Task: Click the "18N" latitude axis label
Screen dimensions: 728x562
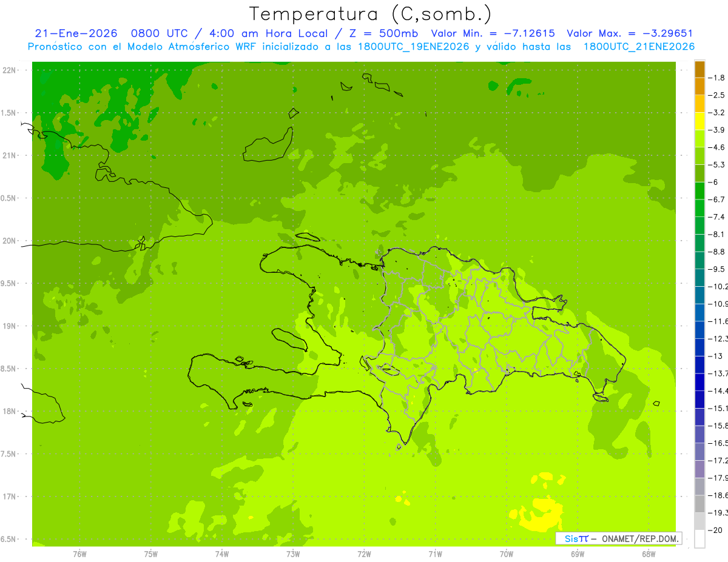Action: click(10, 411)
